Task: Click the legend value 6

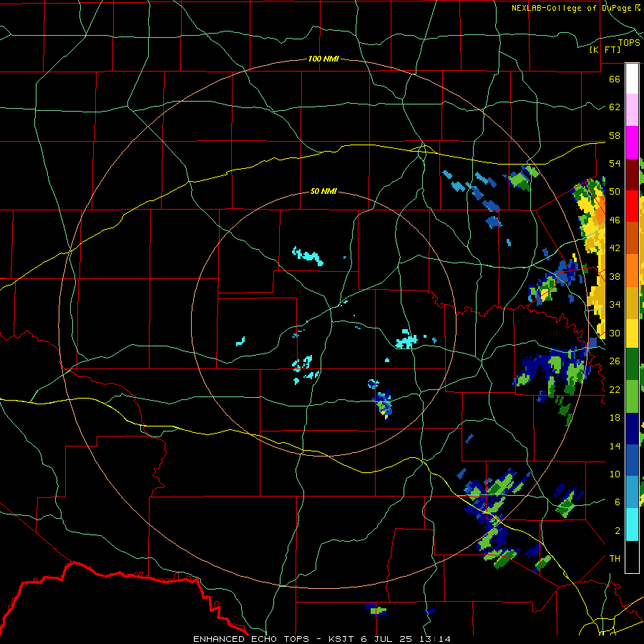Action: [617, 502]
